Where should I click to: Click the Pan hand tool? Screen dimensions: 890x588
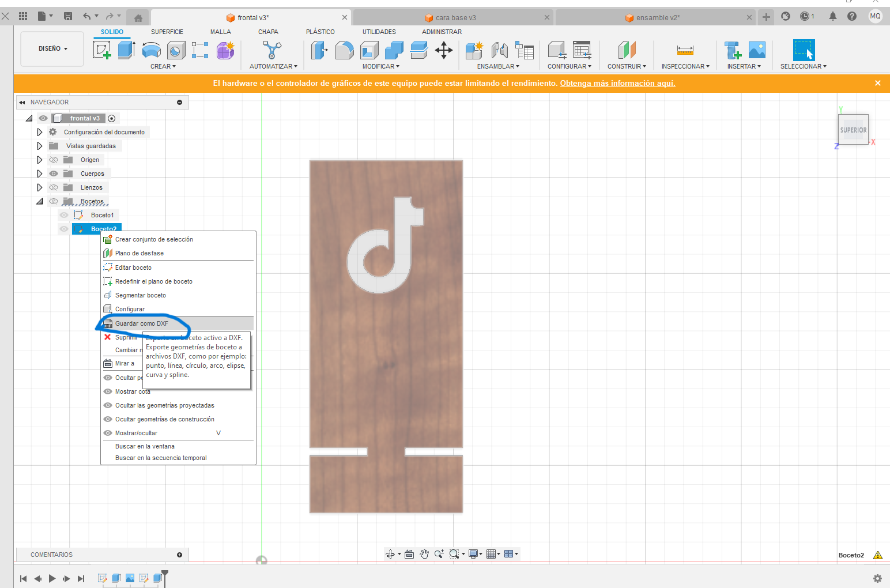pyautogui.click(x=424, y=554)
